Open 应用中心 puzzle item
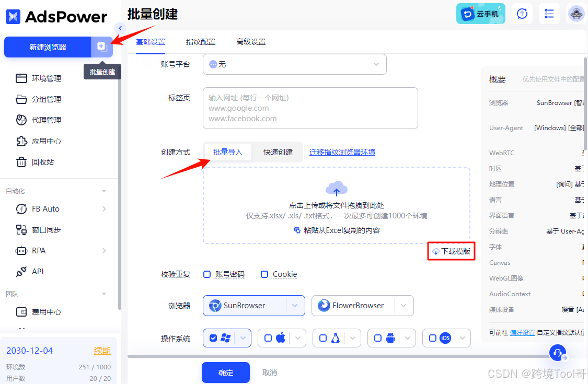Screen dimensions: 588x384 tap(39, 141)
